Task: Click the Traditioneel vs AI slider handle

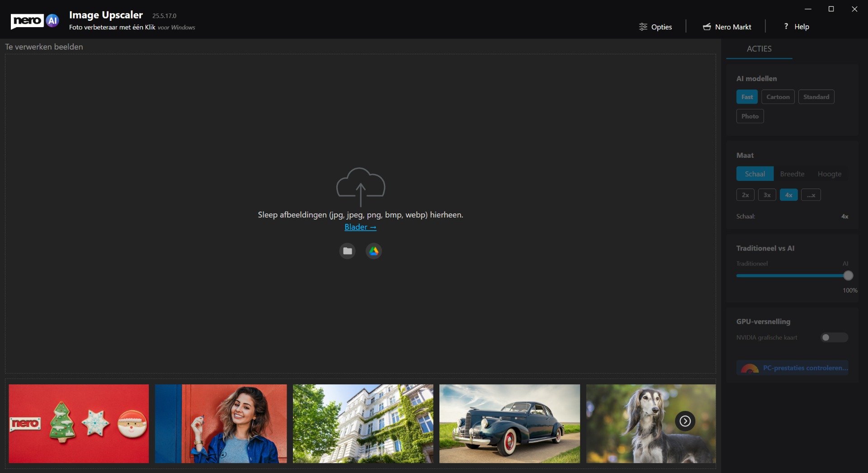Action: [848, 276]
